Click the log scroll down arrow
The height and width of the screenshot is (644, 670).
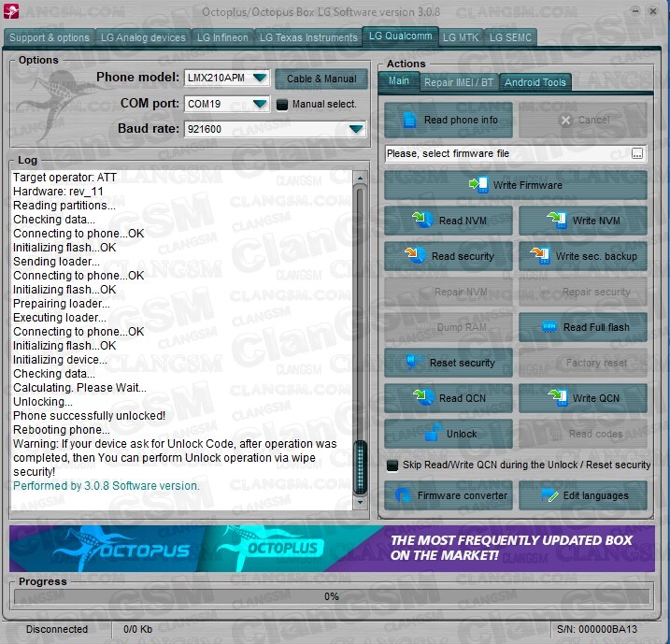pyautogui.click(x=360, y=502)
